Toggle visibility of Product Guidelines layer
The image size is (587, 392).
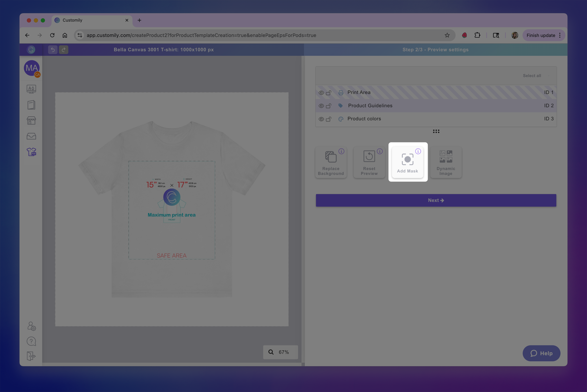(x=321, y=106)
